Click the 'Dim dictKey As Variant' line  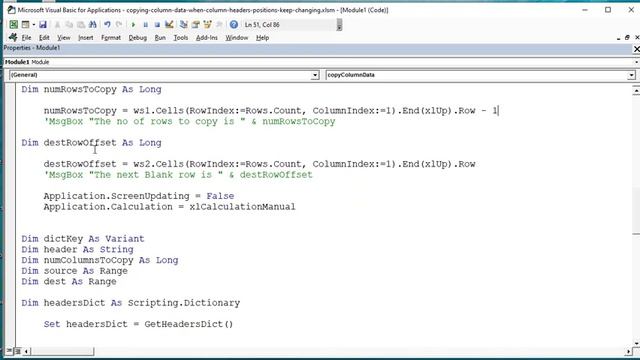83,239
